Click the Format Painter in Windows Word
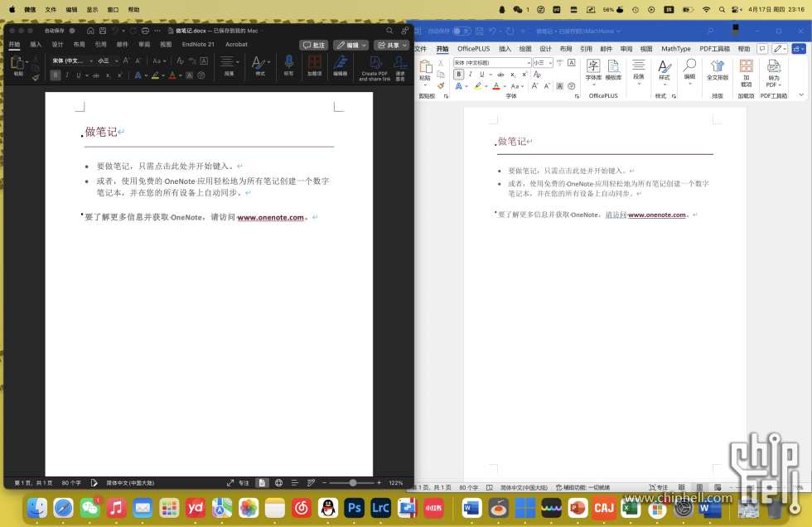 click(x=441, y=85)
